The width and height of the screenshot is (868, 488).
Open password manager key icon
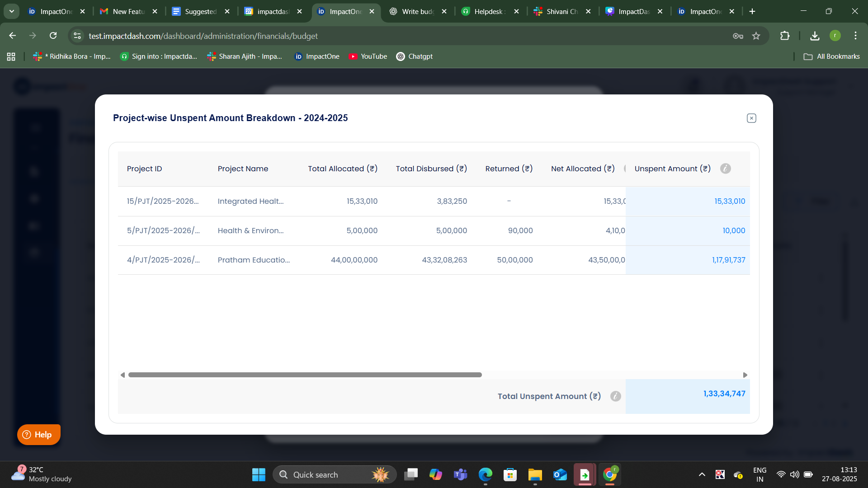click(738, 36)
